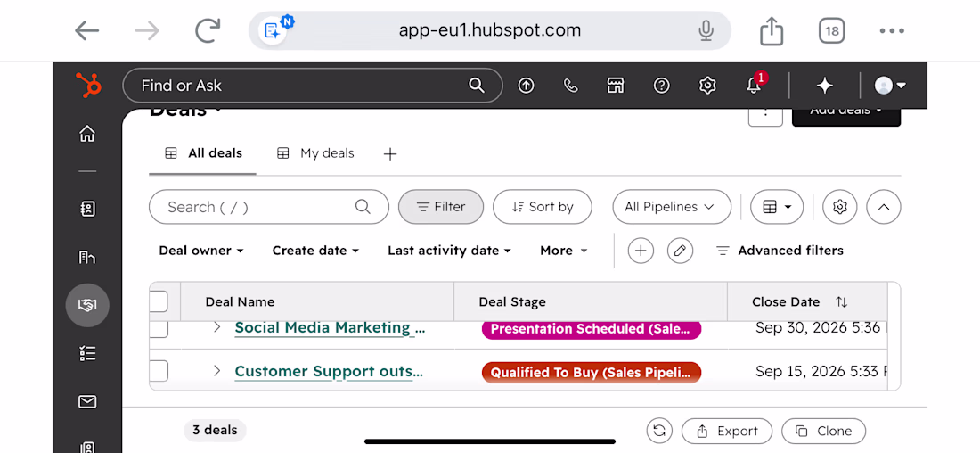Image resolution: width=980 pixels, height=453 pixels.
Task: Click the refresh icon near Export
Action: [658, 431]
